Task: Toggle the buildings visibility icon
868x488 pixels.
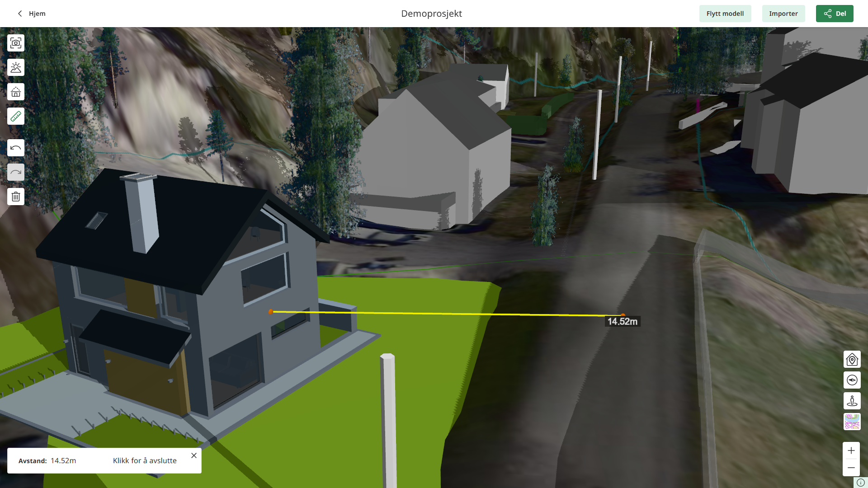Action: coord(16,92)
